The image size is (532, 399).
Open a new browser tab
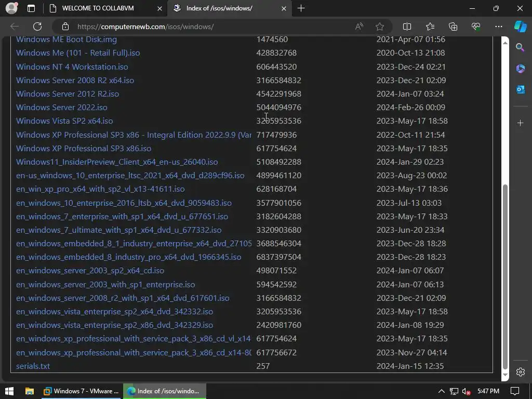pos(301,8)
